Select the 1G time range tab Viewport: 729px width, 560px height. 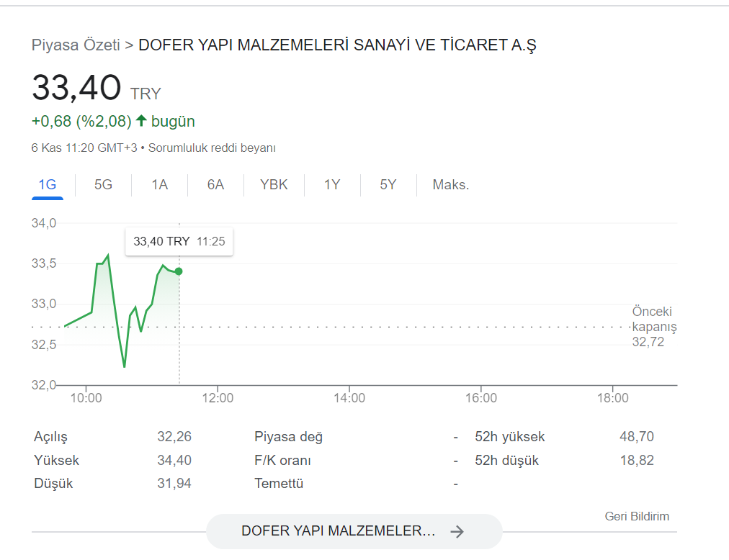click(48, 185)
